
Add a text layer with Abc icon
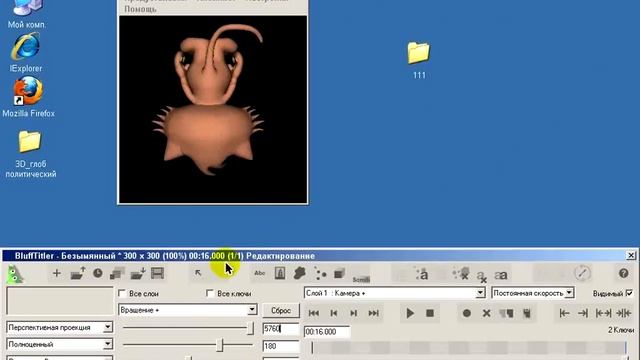pyautogui.click(x=260, y=273)
